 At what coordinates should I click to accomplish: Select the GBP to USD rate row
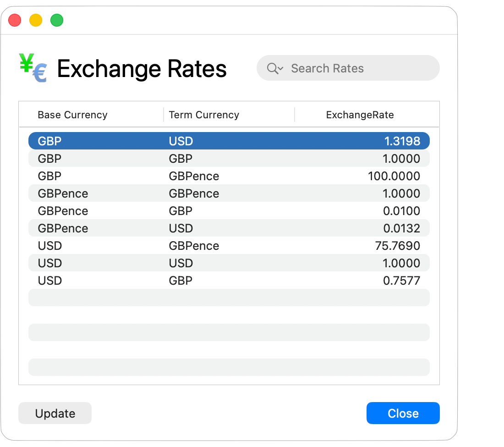click(x=229, y=141)
